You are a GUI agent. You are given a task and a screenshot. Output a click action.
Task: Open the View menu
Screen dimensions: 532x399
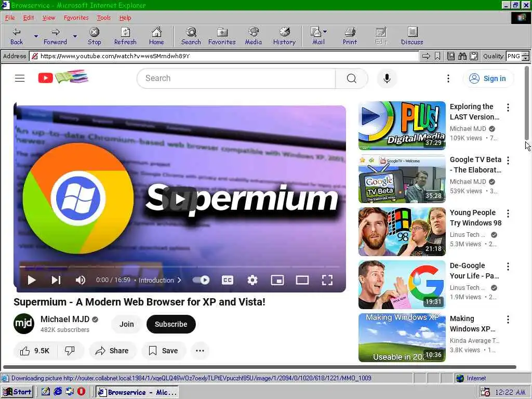click(48, 18)
